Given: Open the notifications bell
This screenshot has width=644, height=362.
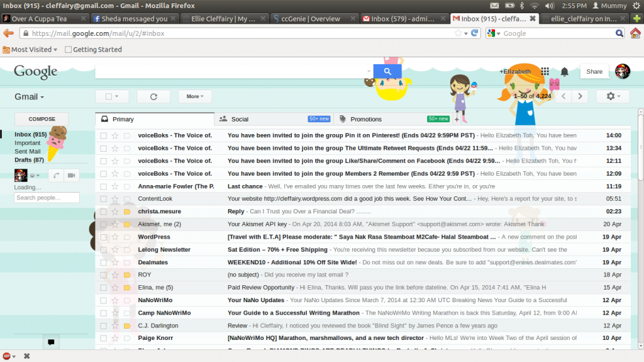Looking at the screenshot, I should pyautogui.click(x=565, y=72).
